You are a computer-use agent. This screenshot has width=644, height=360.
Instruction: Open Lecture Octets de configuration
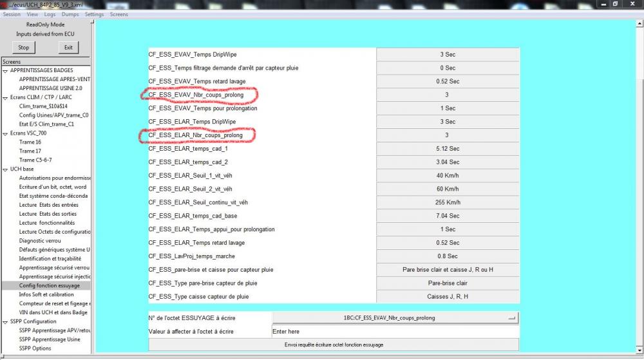pos(54,232)
